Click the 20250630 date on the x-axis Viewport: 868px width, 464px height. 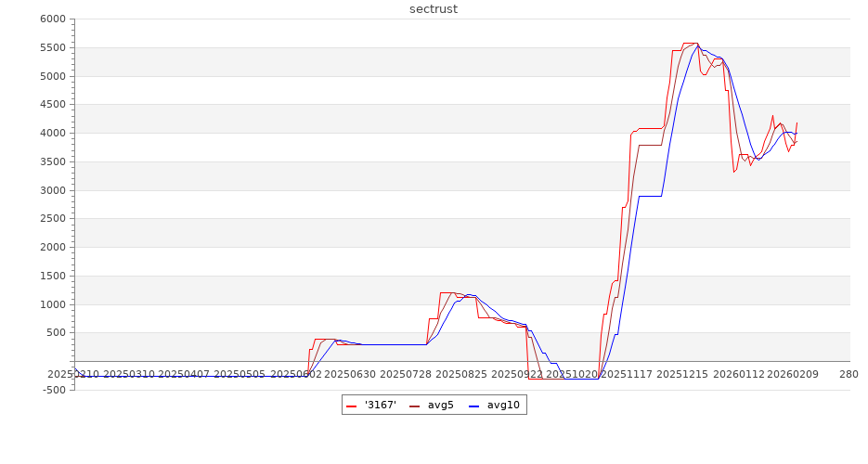click(x=350, y=374)
